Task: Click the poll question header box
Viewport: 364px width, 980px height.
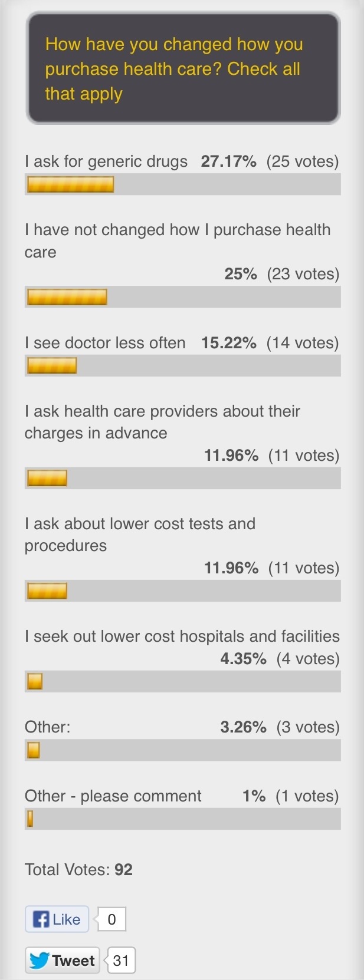Action: (183, 68)
